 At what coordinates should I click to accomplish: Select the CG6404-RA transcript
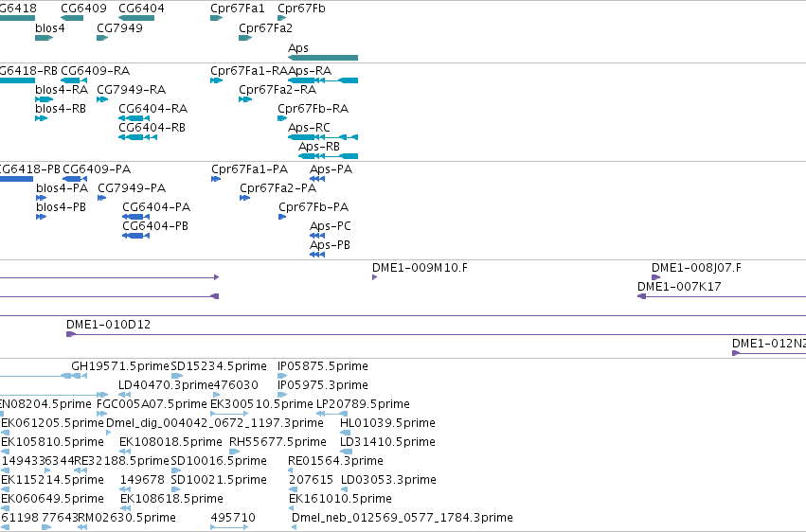click(x=134, y=118)
